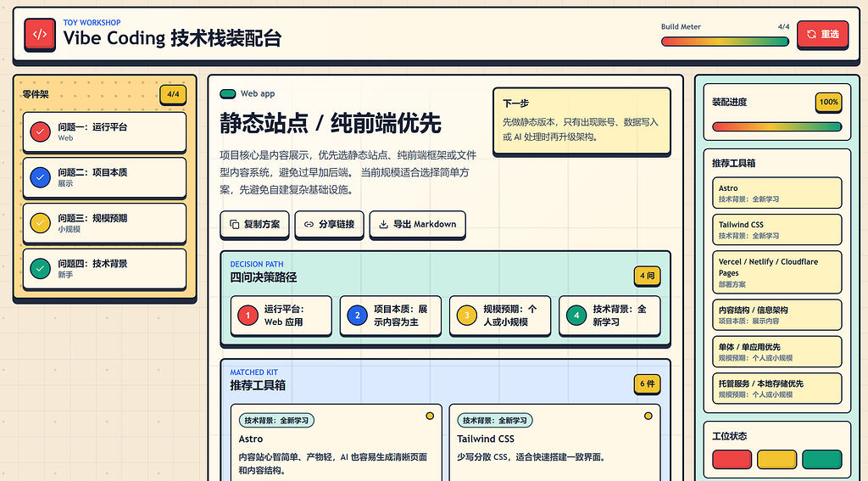Select 项目本质:展示内容为主 step

(391, 316)
